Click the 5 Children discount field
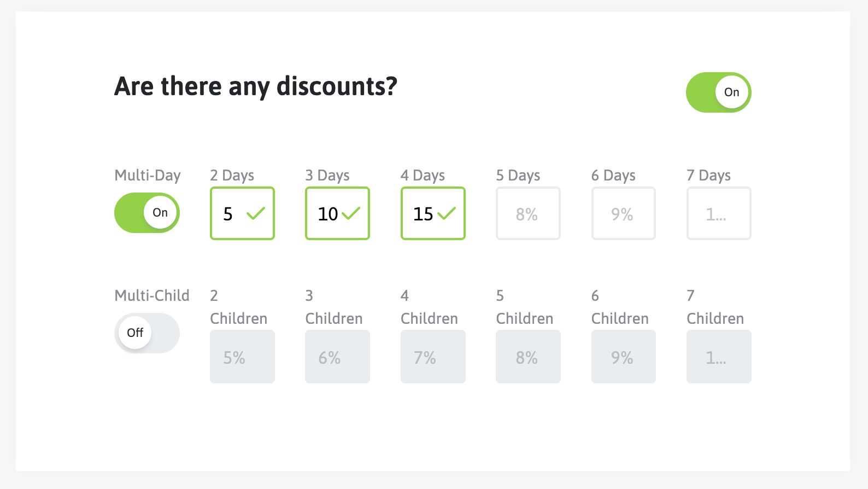868x489 pixels. (x=528, y=357)
